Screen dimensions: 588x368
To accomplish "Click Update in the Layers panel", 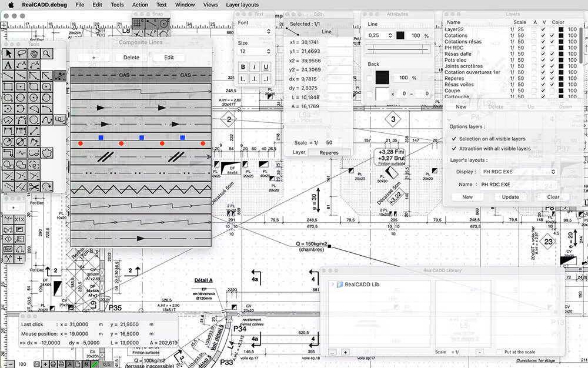I will (512, 197).
